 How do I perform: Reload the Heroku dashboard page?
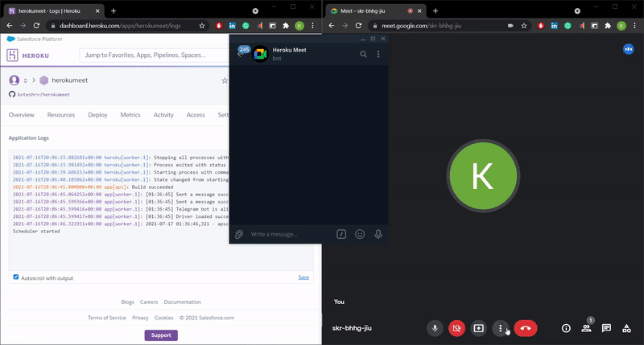tap(36, 26)
